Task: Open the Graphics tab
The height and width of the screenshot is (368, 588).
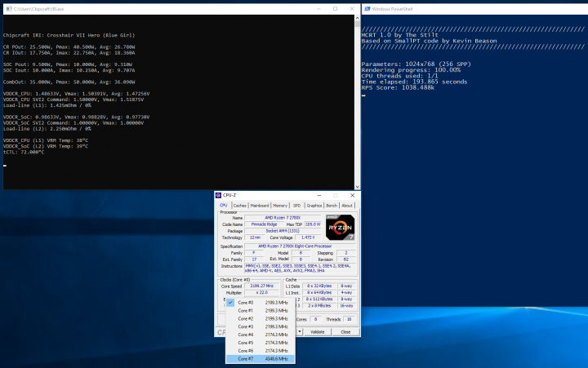Action: click(x=314, y=206)
